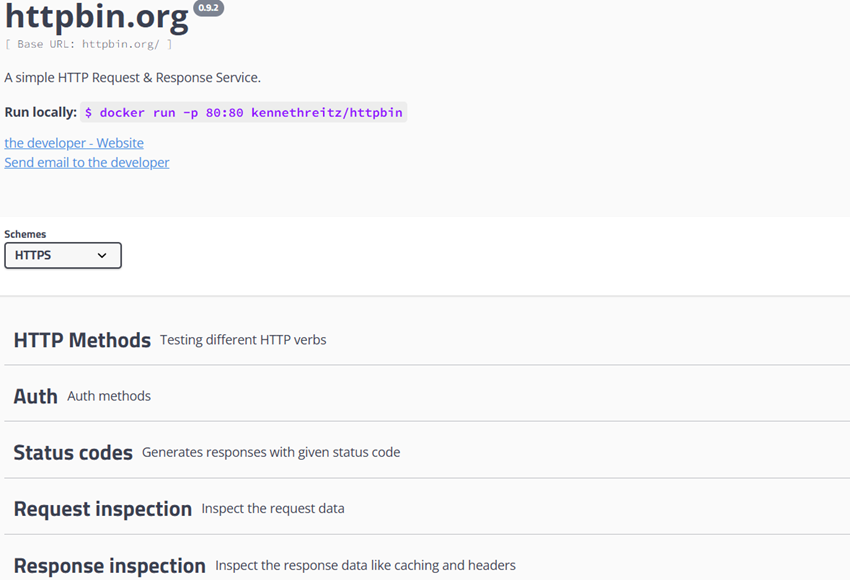The height and width of the screenshot is (580, 850).
Task: Click 'Inspect the request data' description
Action: [273, 508]
